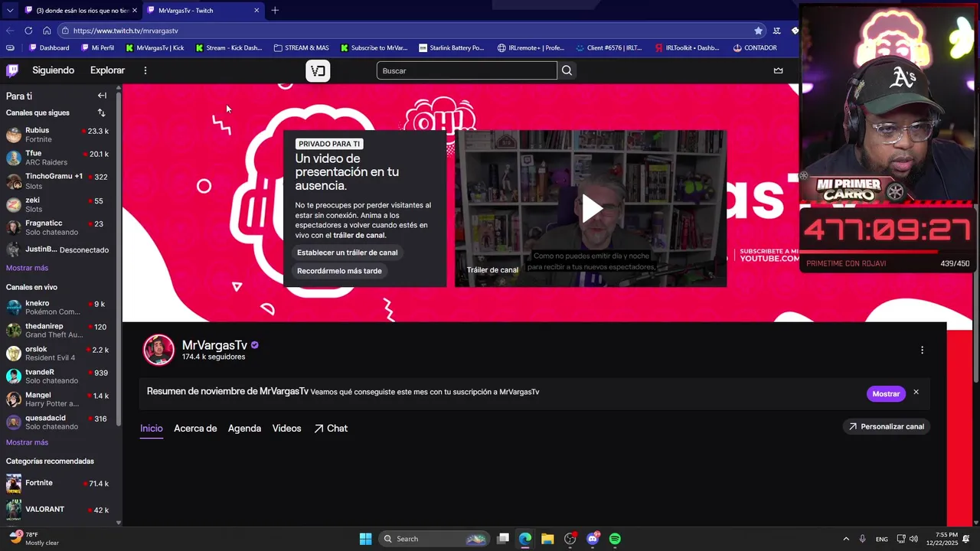Open thedanirep live channel
The image size is (980, 551).
[60, 330]
